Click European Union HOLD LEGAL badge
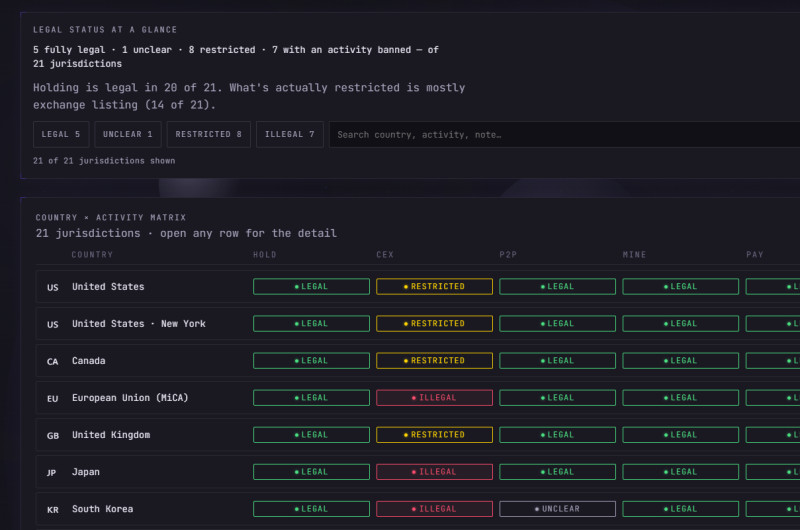The width and height of the screenshot is (800, 530). click(311, 398)
